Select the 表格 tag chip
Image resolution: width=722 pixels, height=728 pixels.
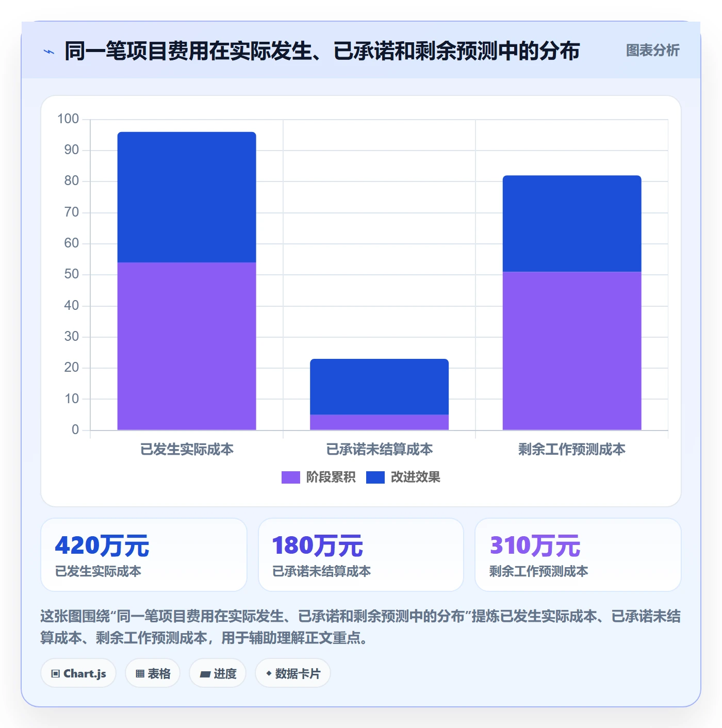(x=153, y=673)
